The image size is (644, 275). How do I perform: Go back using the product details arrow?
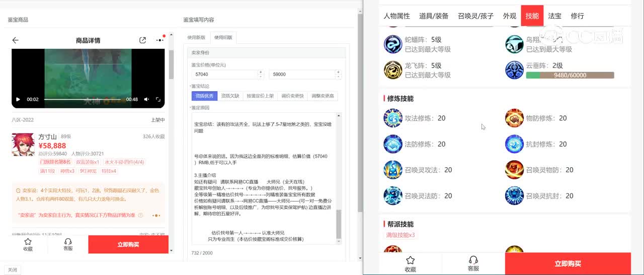click(16, 40)
